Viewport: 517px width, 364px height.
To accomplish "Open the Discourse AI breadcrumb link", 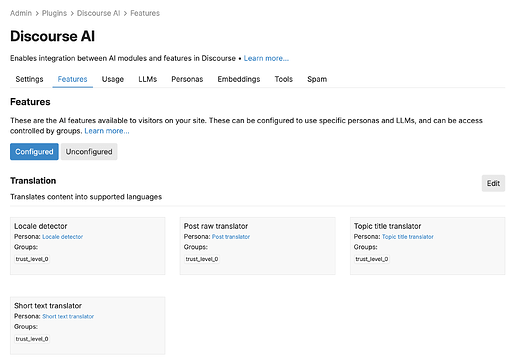I will 98,13.
